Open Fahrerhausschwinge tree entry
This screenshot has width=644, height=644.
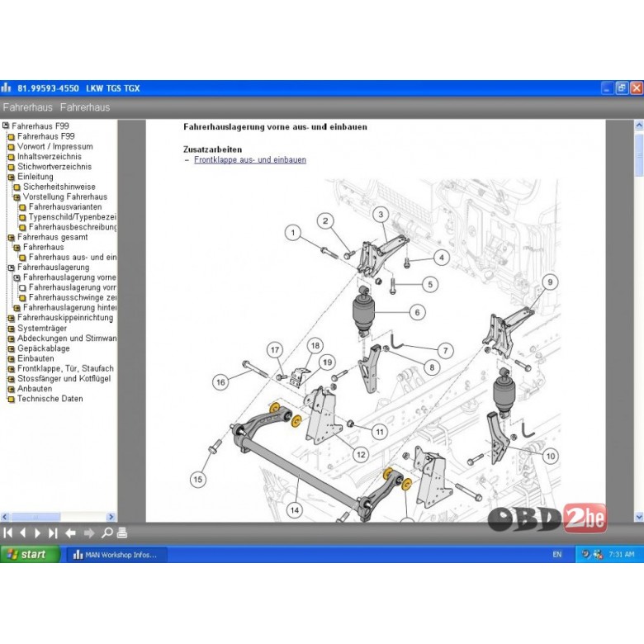click(73, 297)
